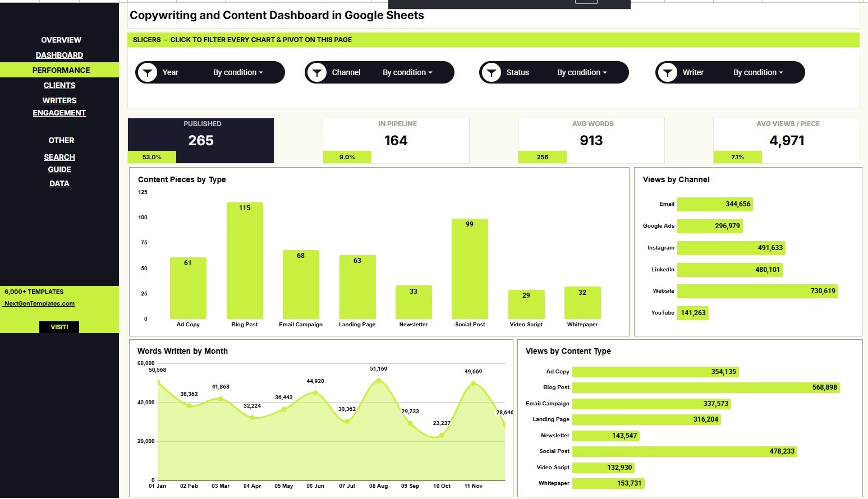
Task: Click the Email Campaign bar showing 337,573
Action: (x=651, y=404)
